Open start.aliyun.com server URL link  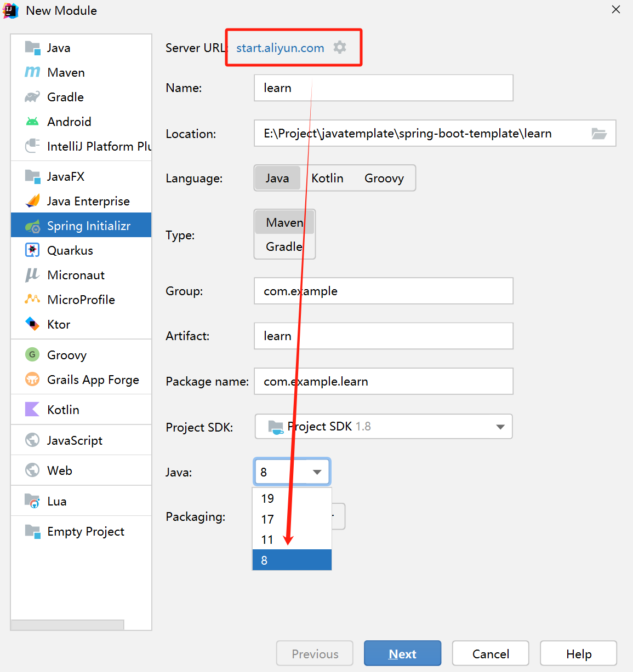(280, 48)
